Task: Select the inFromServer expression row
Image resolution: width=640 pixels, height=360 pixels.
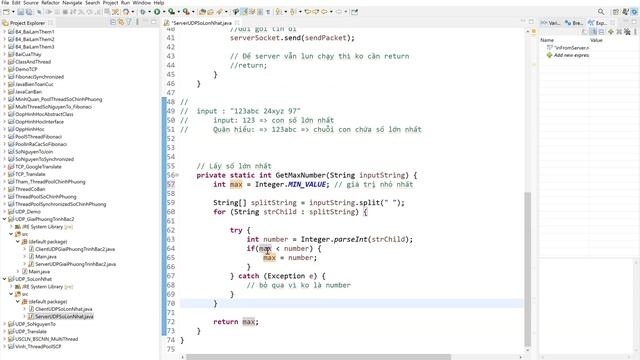Action: [x=568, y=48]
